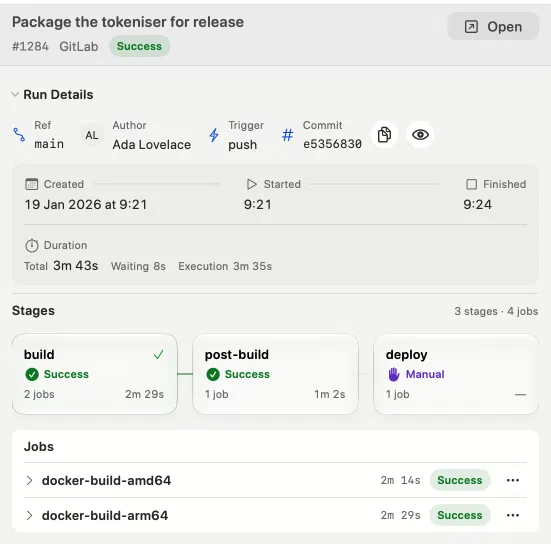Click the Success badge beside GitLab
The height and width of the screenshot is (544, 551).
139,46
